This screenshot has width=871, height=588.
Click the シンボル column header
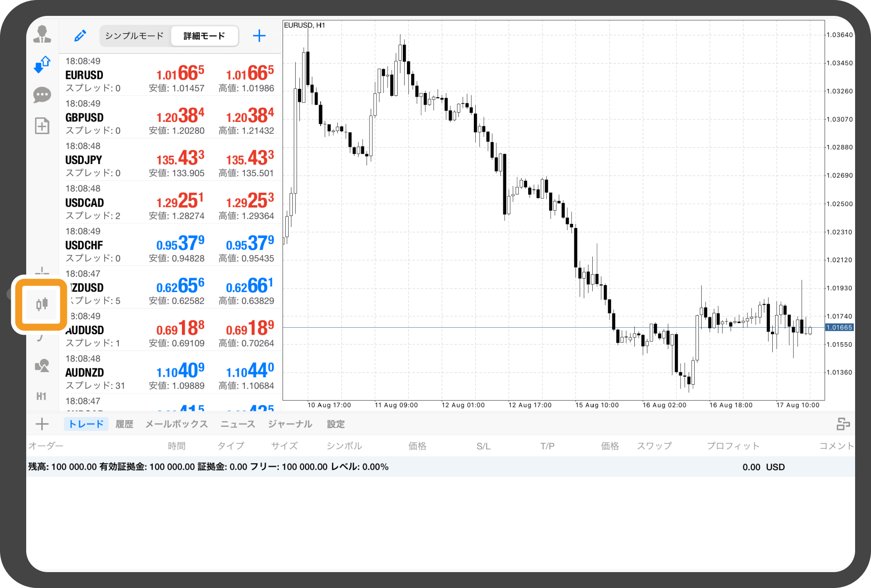point(344,446)
